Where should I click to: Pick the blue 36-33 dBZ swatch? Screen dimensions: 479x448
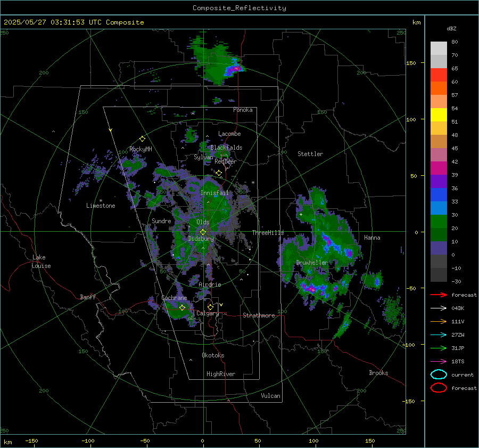click(439, 195)
